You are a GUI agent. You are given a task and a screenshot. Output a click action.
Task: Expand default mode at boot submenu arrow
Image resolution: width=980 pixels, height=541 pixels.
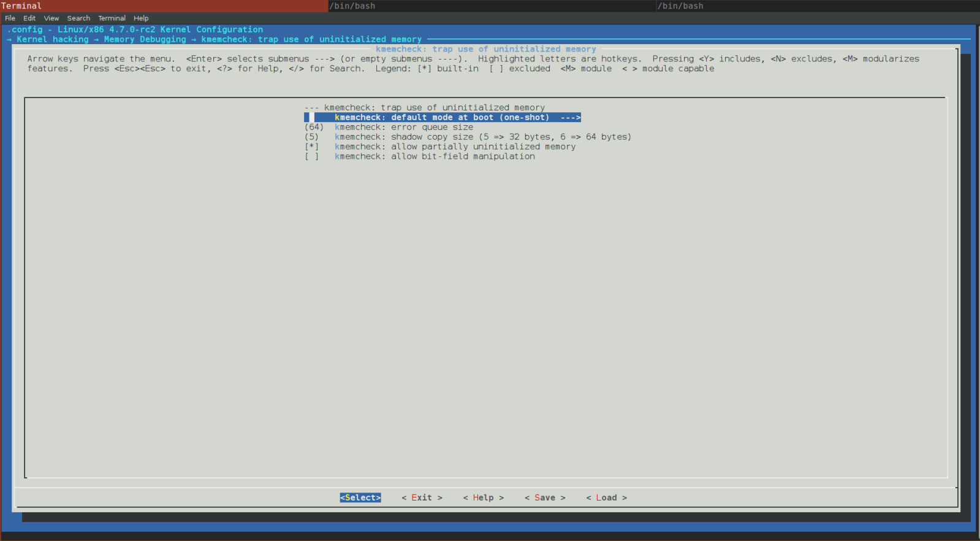coord(570,118)
